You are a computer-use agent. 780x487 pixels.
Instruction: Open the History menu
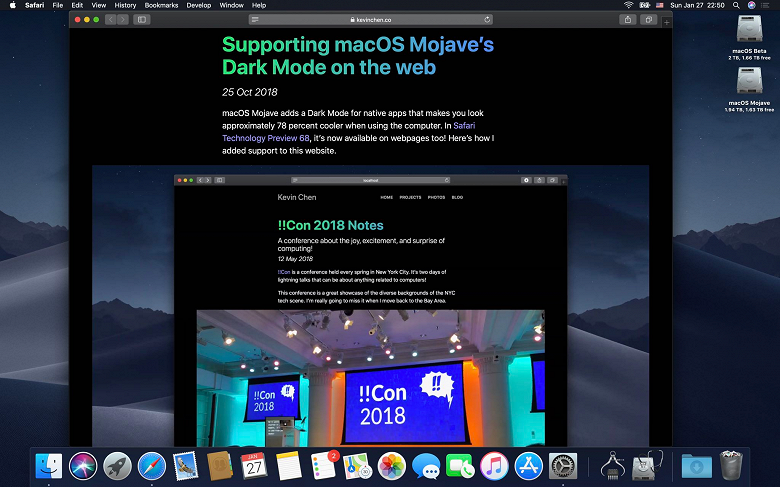pyautogui.click(x=125, y=5)
